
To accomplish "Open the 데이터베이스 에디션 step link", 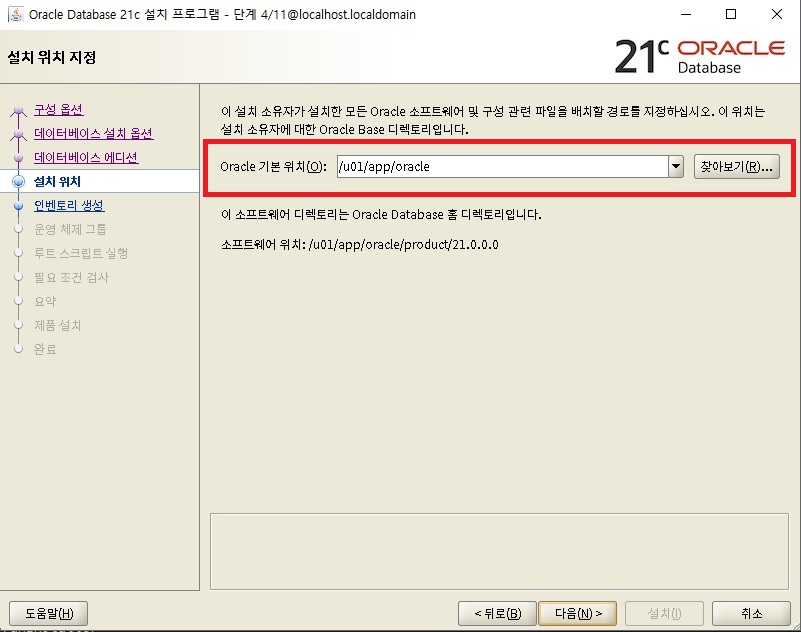I will [x=86, y=157].
